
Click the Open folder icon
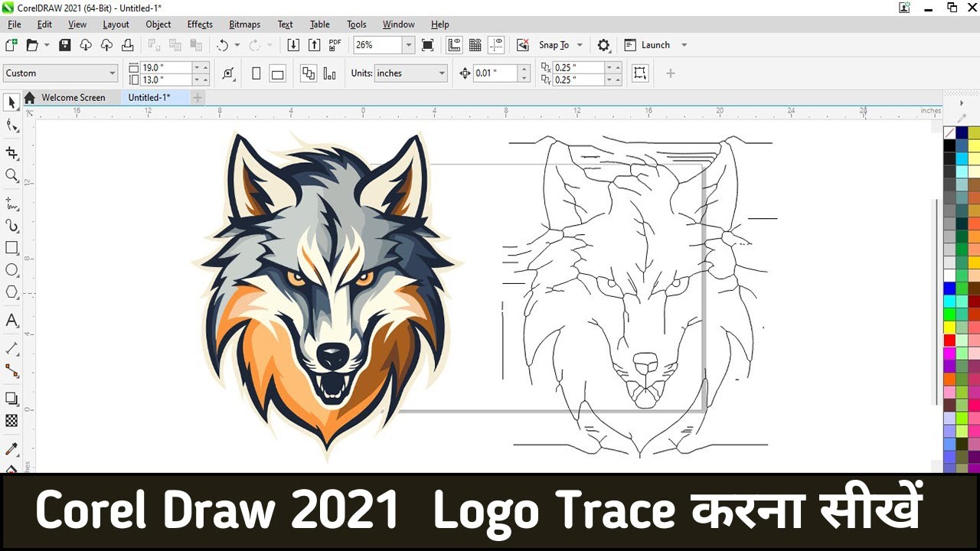(32, 45)
